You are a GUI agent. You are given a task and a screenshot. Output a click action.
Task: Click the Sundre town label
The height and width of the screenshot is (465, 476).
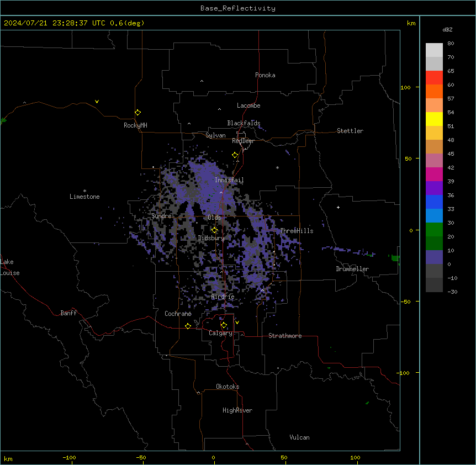coord(161,216)
